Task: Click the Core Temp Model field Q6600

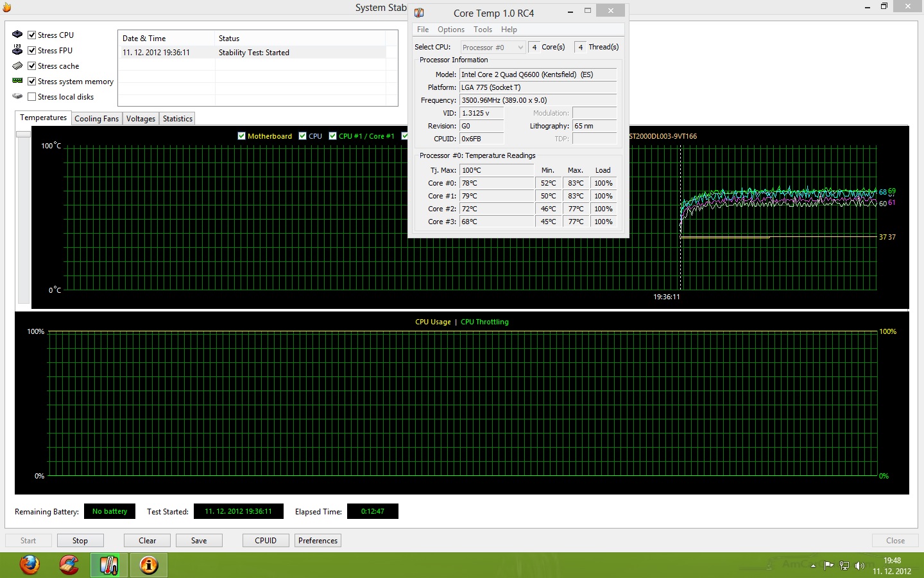Action: click(538, 74)
